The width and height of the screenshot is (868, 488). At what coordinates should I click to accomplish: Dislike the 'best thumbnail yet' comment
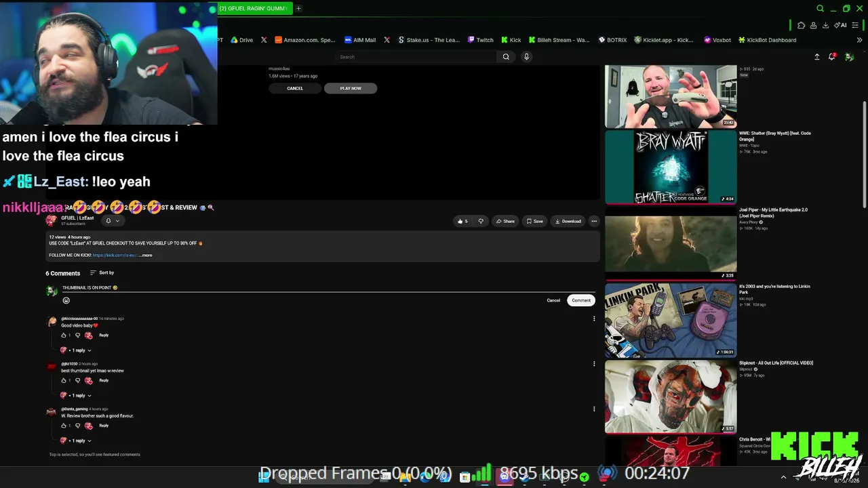[77, 381]
